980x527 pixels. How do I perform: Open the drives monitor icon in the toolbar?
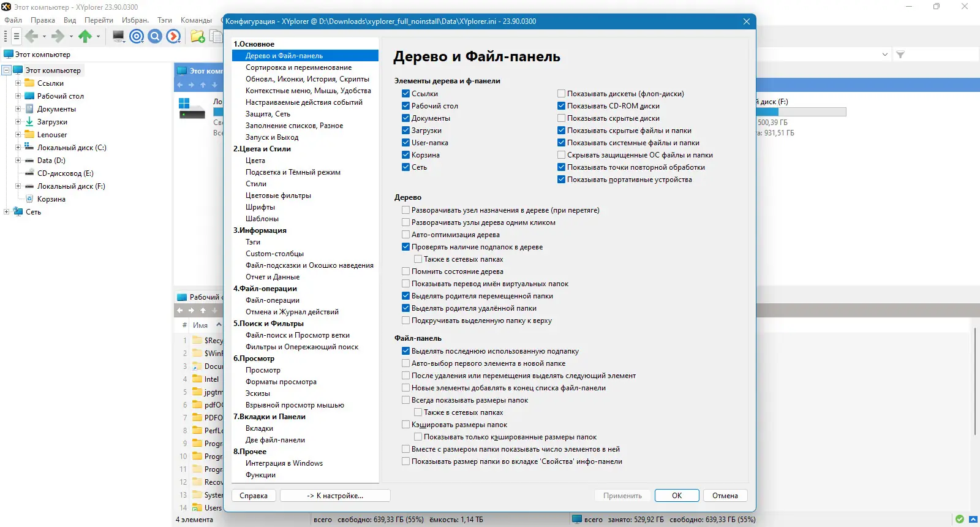[119, 37]
